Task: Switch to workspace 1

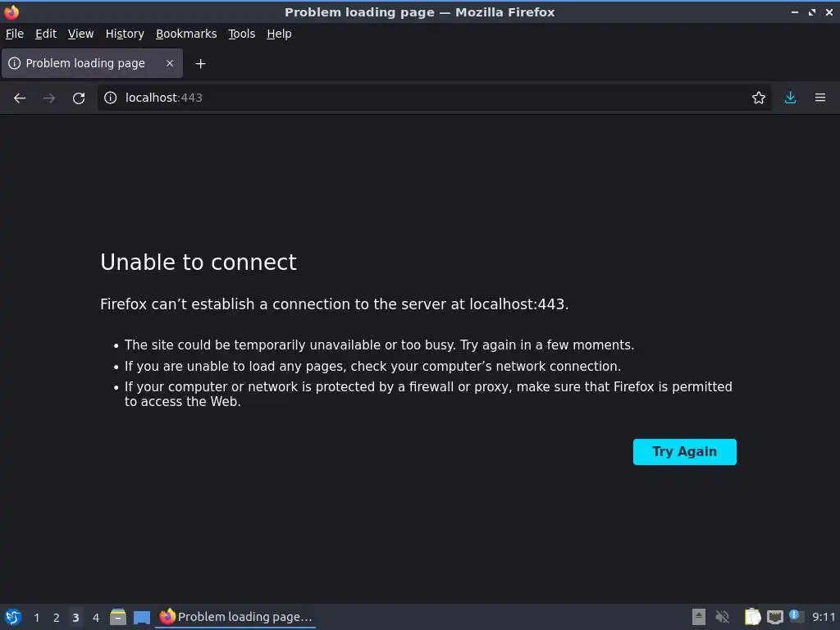Action: (x=36, y=618)
